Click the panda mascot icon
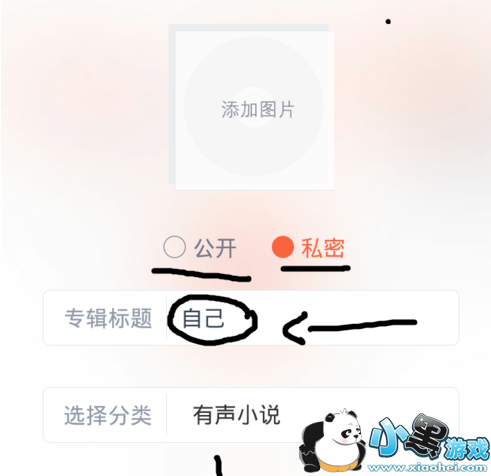This screenshot has height=476, width=491. click(332, 440)
